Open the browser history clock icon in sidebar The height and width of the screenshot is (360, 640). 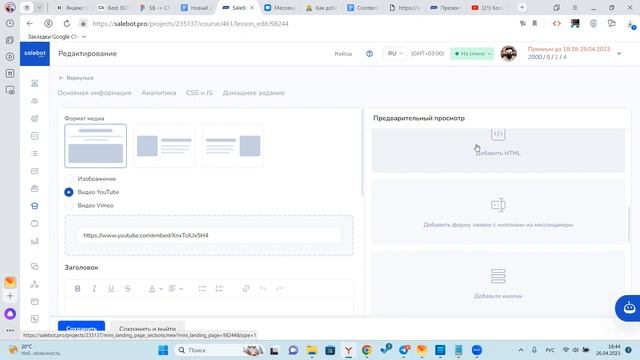10,24
